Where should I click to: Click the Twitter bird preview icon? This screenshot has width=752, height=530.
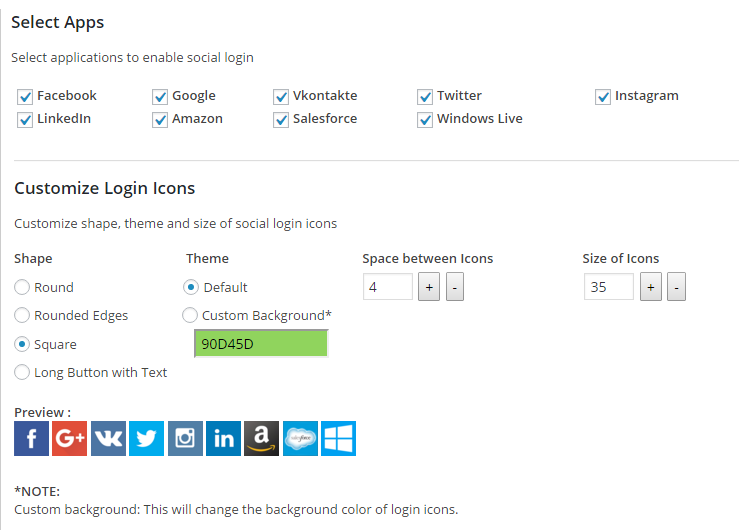[x=146, y=439]
